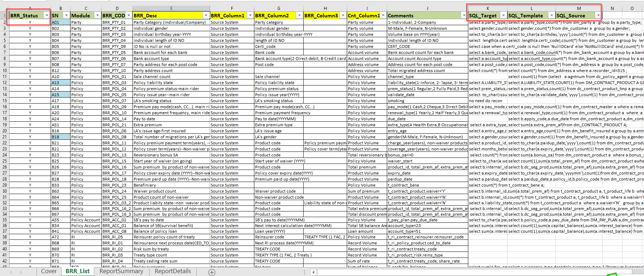
Task: Click the cell containing SN 'A01'
Action: tap(61, 22)
